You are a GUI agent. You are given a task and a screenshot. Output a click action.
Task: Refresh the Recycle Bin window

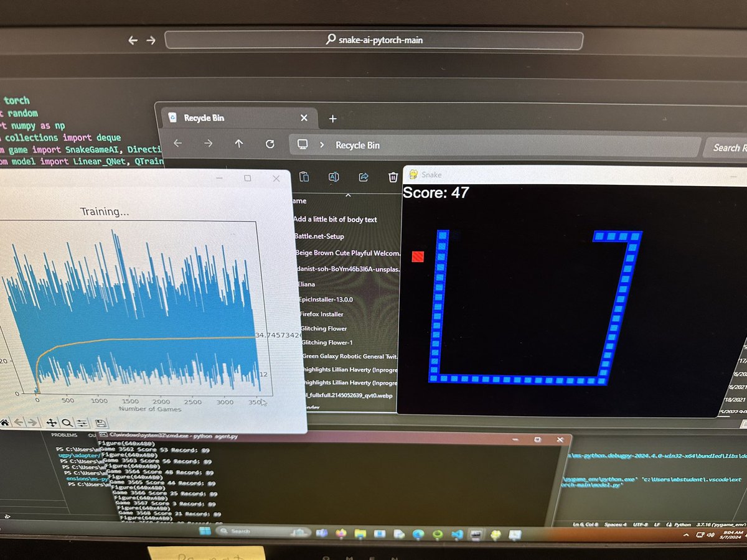[270, 144]
